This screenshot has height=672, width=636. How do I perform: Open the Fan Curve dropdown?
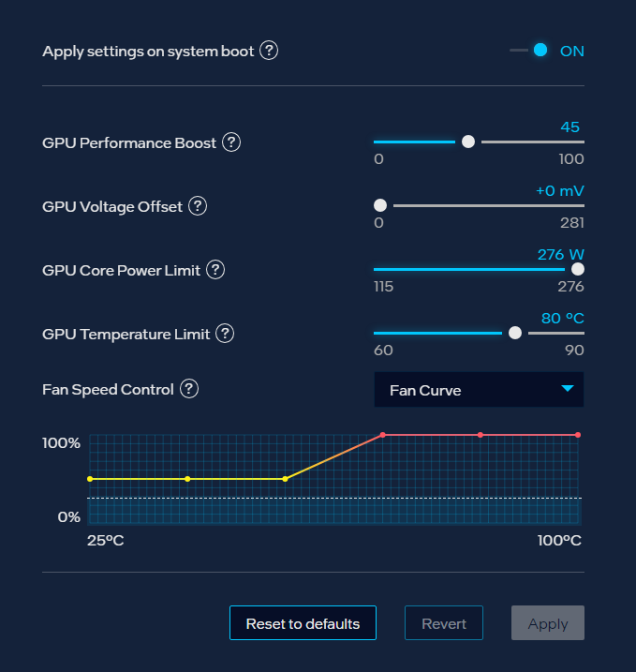point(478,390)
